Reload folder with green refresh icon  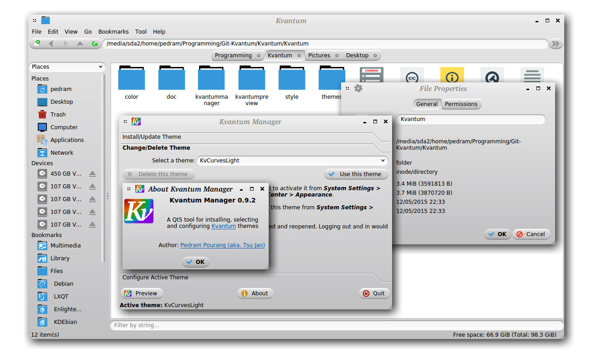point(95,44)
